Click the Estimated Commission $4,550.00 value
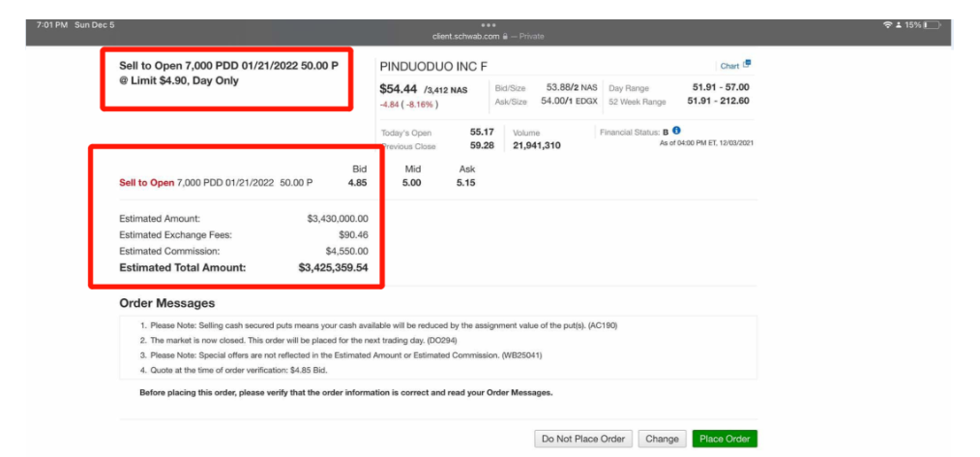 point(347,252)
